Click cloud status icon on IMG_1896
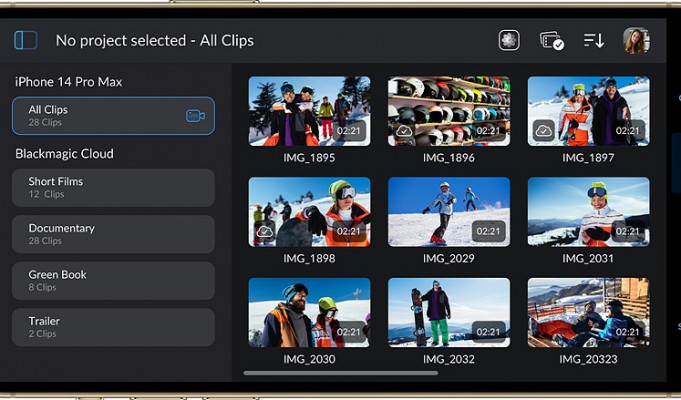Image resolution: width=681 pixels, height=400 pixels. (404, 131)
